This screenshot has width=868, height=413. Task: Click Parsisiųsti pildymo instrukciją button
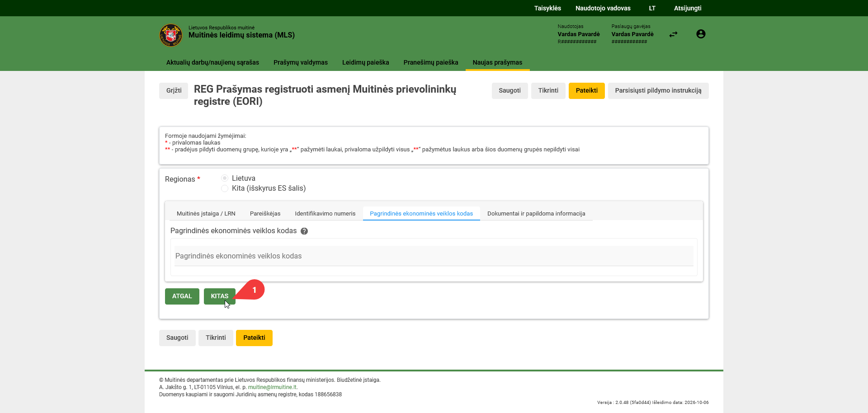[x=658, y=90]
